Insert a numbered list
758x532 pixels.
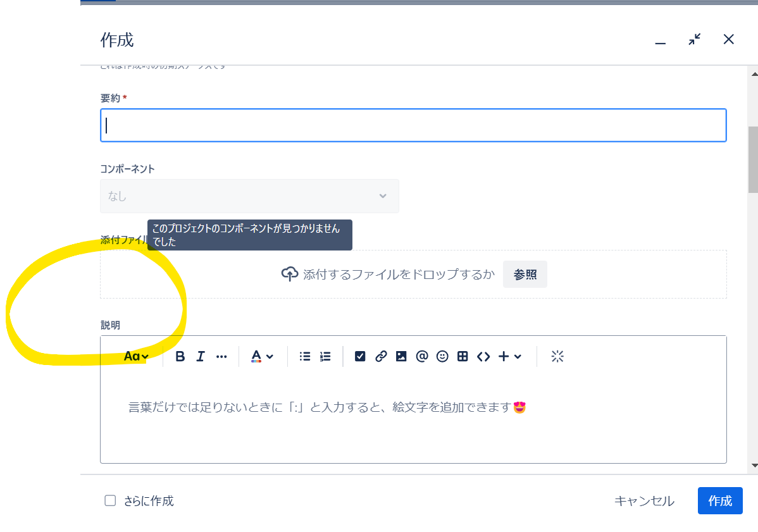325,357
